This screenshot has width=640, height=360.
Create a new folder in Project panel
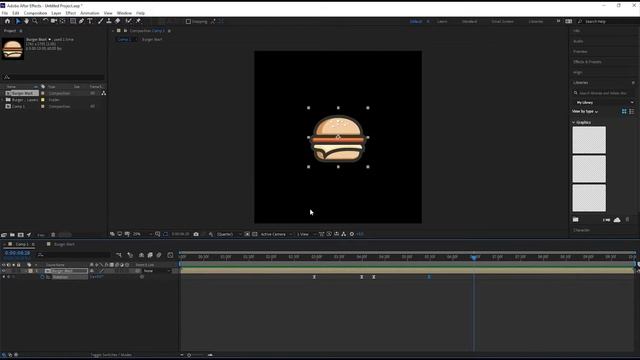click(x=12, y=235)
